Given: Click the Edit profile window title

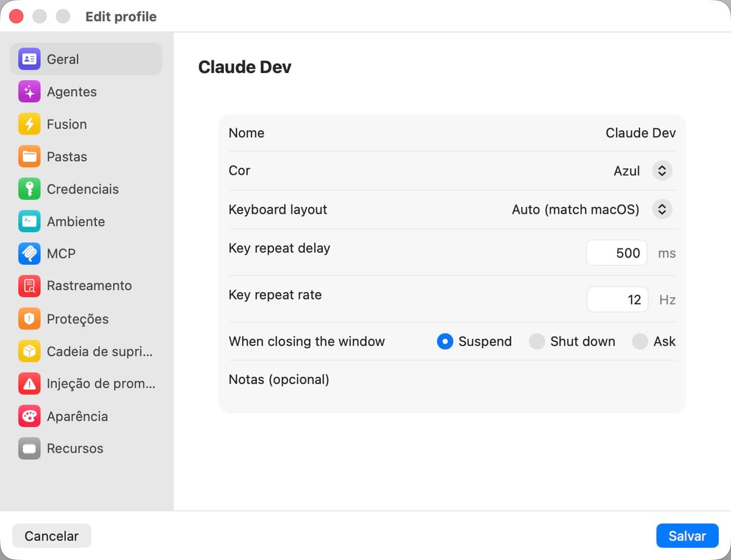Looking at the screenshot, I should point(121,16).
